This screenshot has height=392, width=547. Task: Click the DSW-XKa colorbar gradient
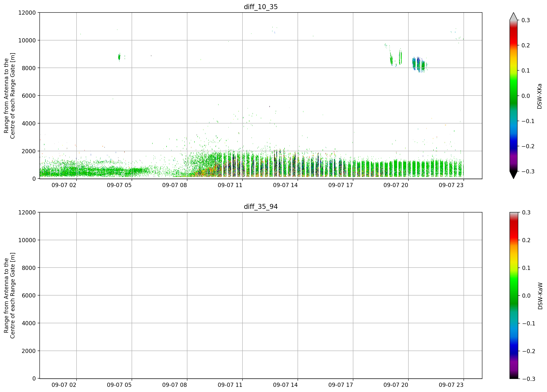513,96
